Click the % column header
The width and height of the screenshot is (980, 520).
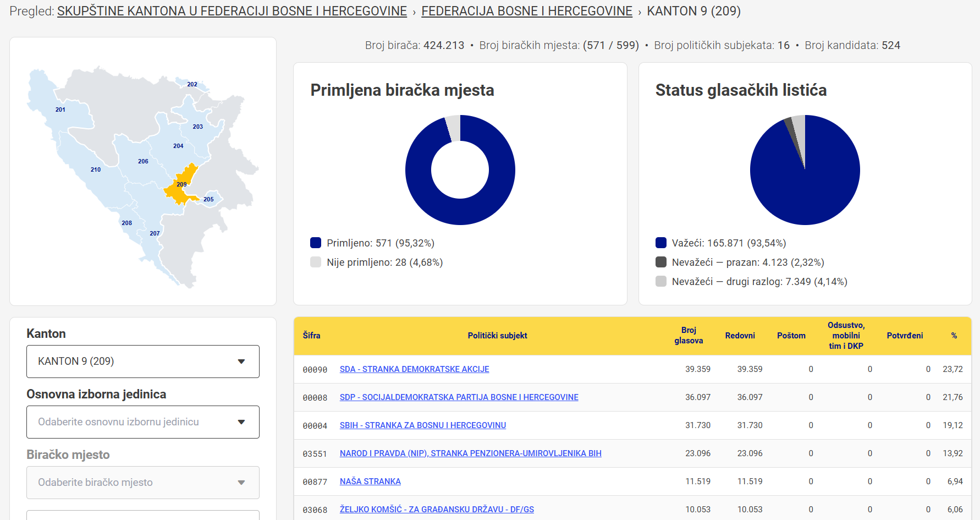pos(954,336)
